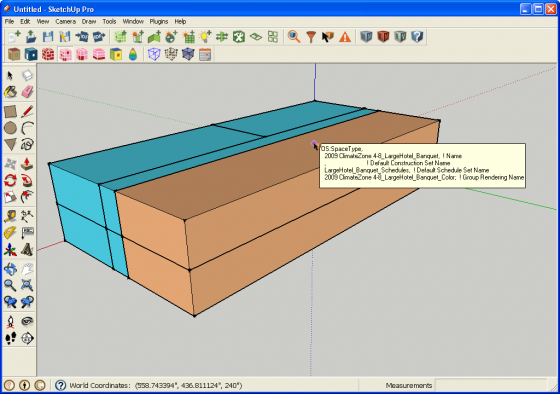Export to IDF using the toolbar icon

[99, 37]
